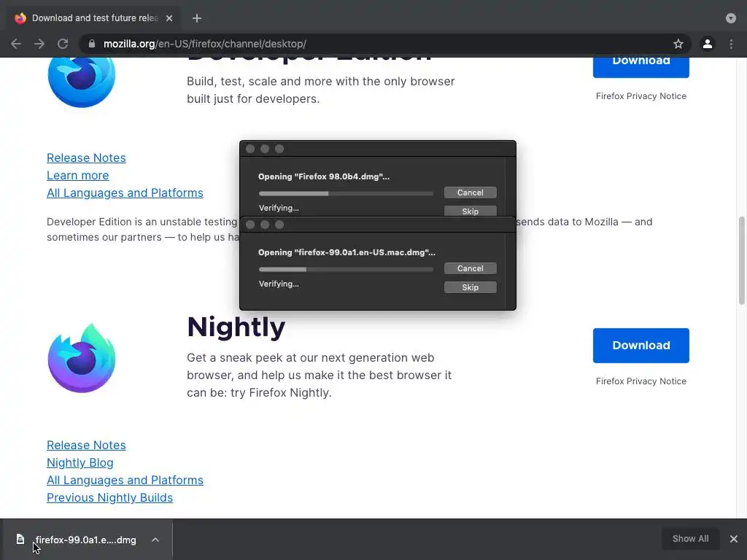The image size is (747, 560).
Task: Open the Learn more link
Action: pos(77,175)
